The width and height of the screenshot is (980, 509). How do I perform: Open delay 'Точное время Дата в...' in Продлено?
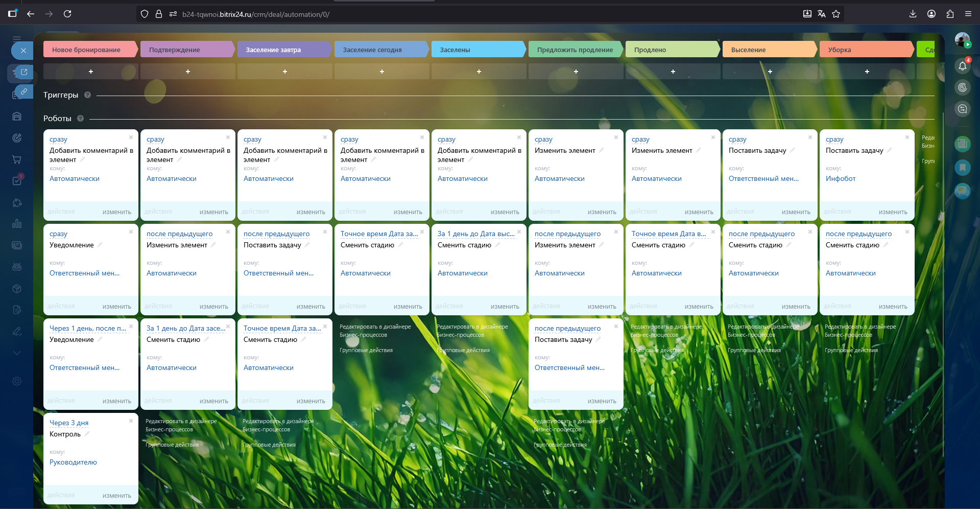[669, 234]
